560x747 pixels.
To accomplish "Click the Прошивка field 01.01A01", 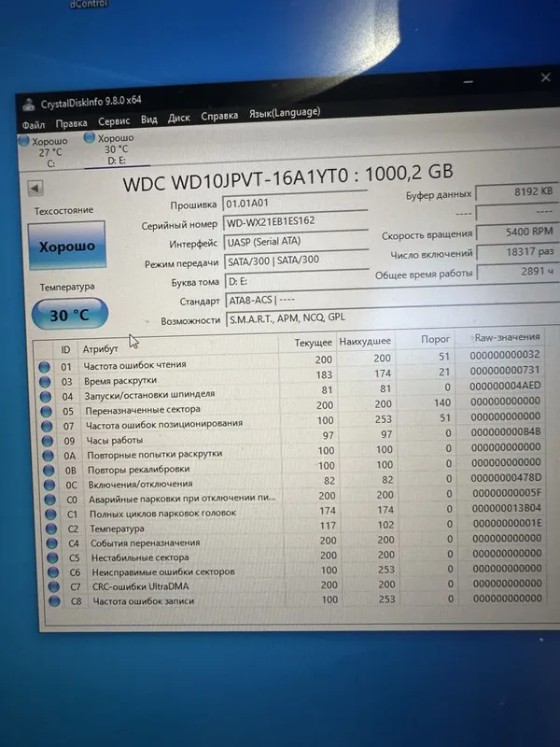I will pyautogui.click(x=295, y=201).
